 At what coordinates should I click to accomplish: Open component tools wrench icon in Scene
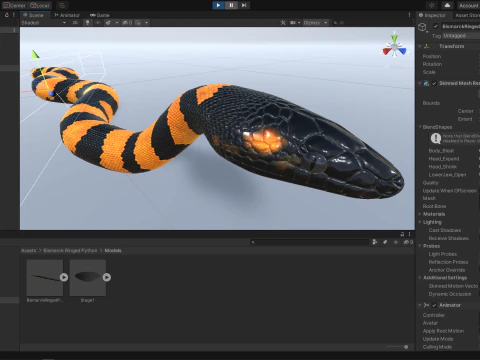coord(283,23)
